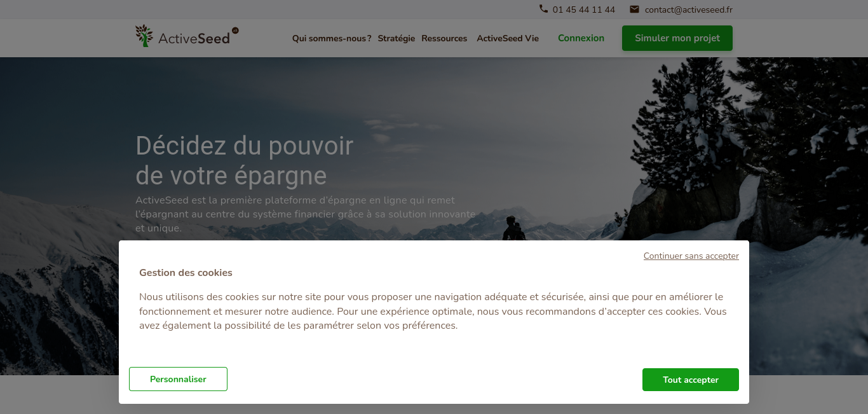Open the Stratégie menu item
Screen dimensions: 868x414
coord(396,38)
